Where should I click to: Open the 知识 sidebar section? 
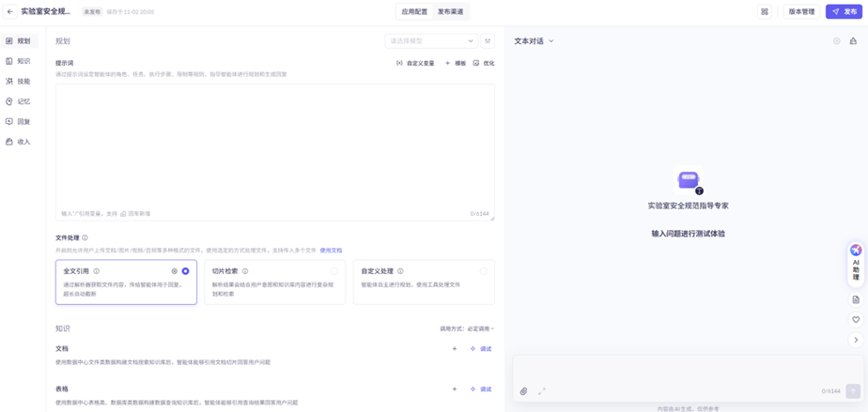(20, 61)
